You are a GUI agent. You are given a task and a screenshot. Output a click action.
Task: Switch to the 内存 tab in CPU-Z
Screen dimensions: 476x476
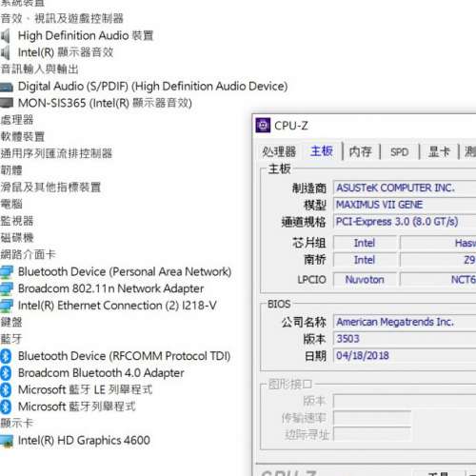point(360,151)
